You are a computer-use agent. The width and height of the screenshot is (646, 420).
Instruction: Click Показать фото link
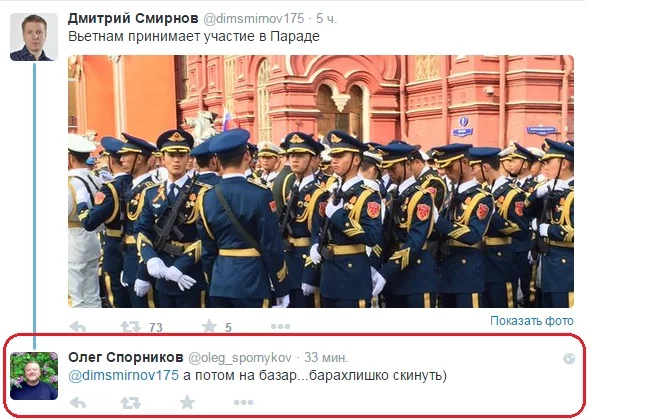coord(531,321)
